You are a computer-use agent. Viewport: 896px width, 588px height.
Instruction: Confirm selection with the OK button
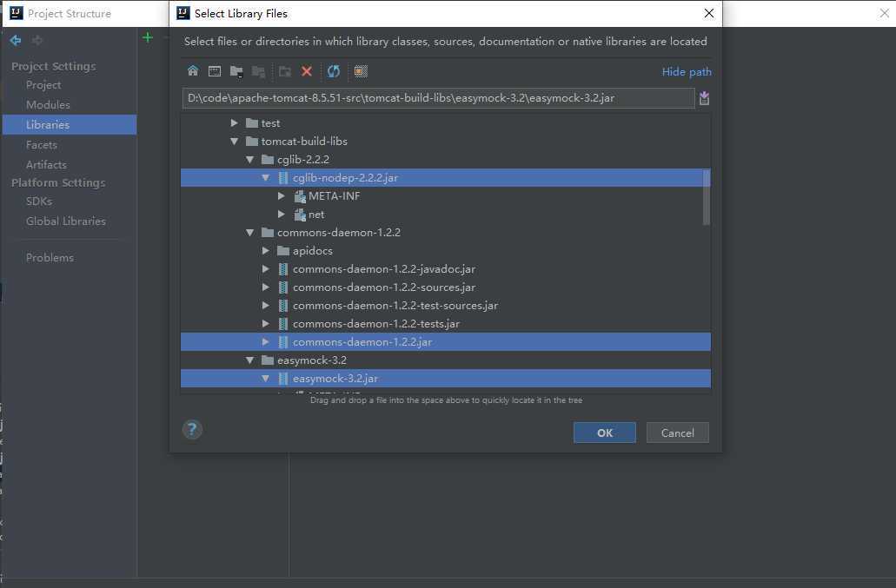coord(605,433)
